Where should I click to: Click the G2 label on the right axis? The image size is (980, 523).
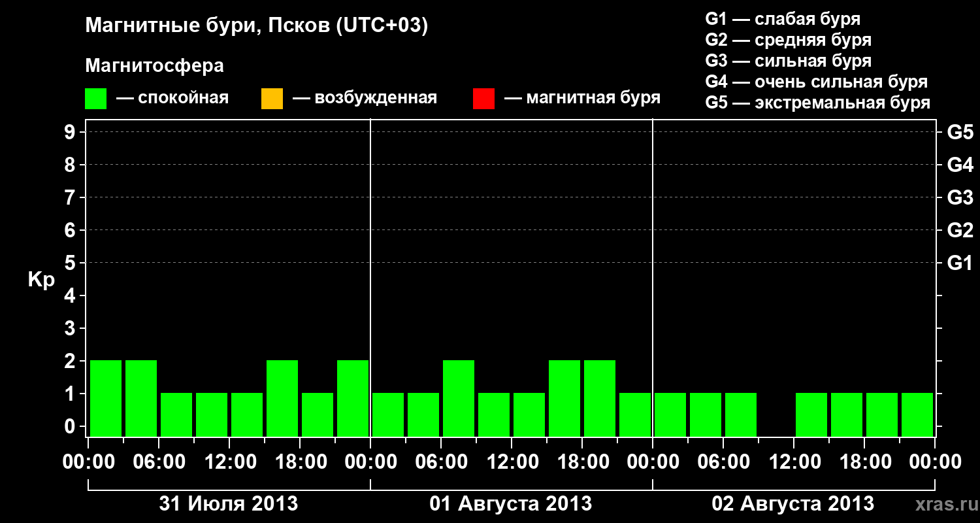click(960, 230)
